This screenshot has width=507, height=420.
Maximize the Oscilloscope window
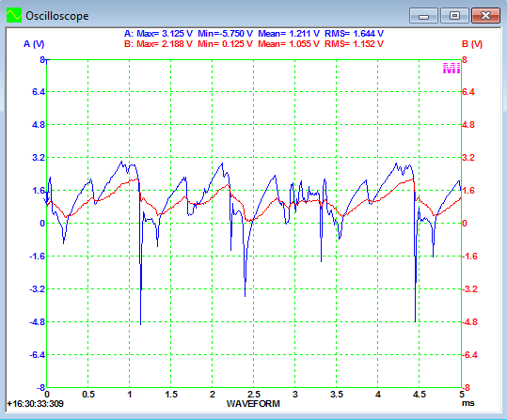pos(454,16)
